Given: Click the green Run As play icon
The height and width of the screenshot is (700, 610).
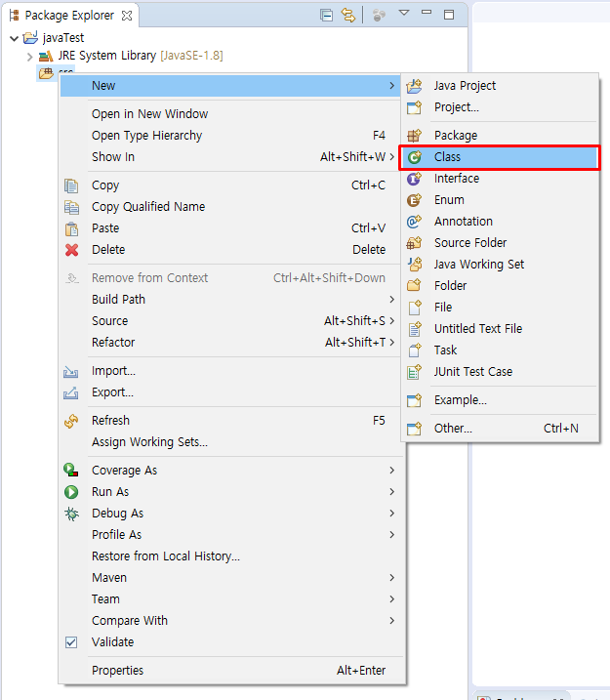Looking at the screenshot, I should pyautogui.click(x=71, y=492).
